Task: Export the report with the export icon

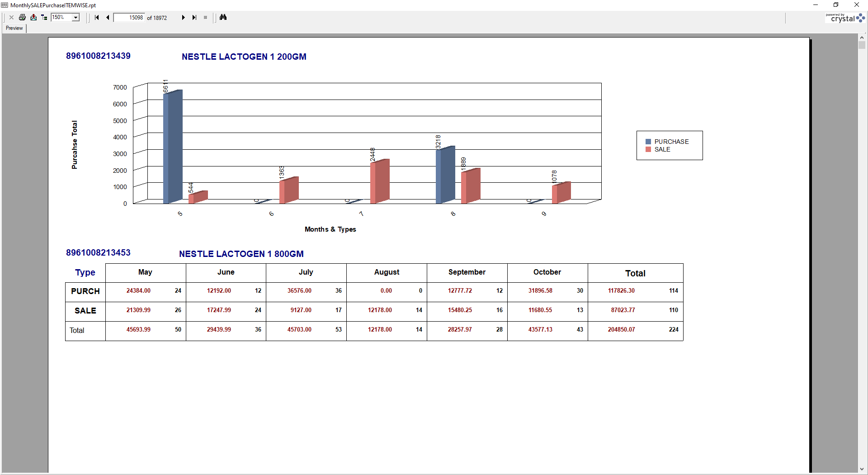Action: coord(33,18)
